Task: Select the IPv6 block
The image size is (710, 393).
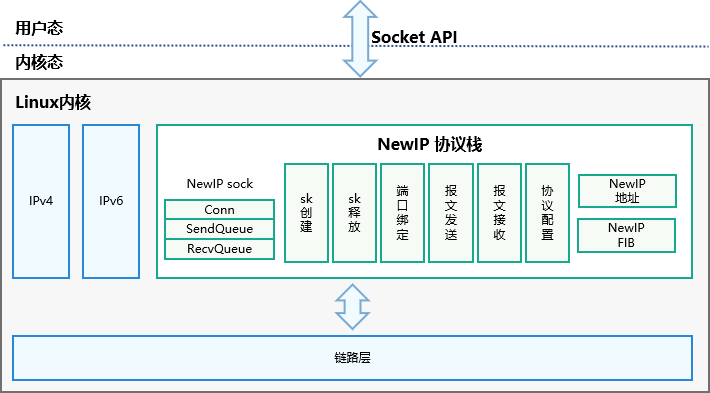Action: (x=111, y=201)
